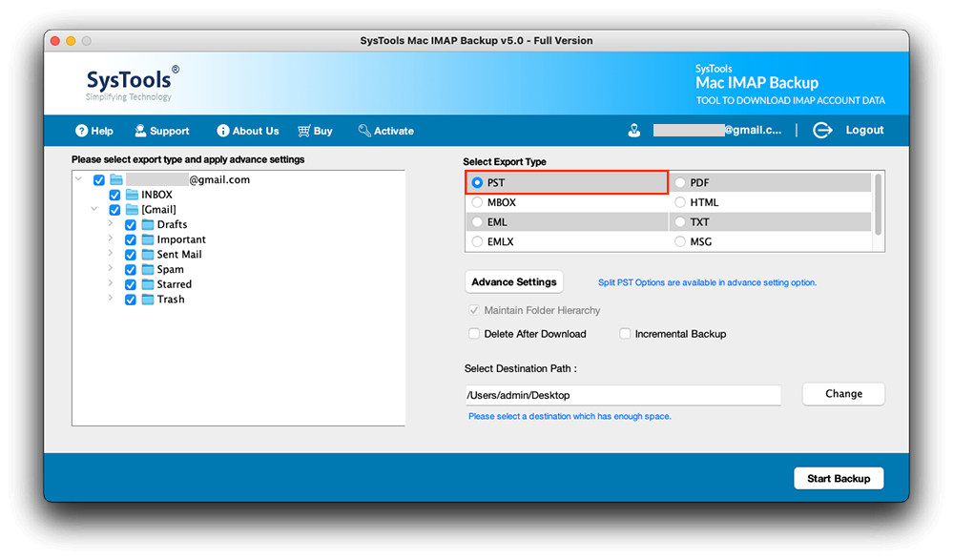Uncheck the Spam checkbox
The height and width of the screenshot is (560, 953).
[x=131, y=269]
